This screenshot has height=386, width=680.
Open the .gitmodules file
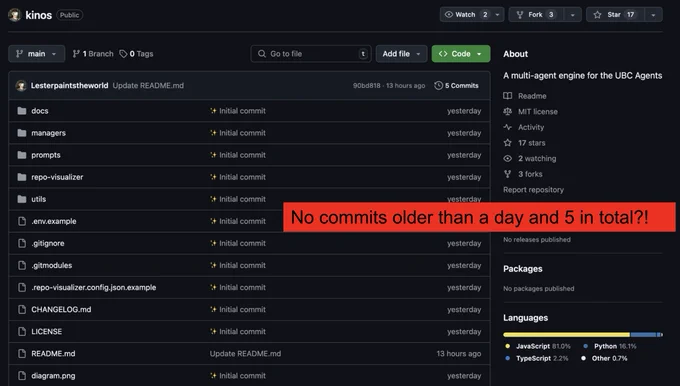click(51, 265)
